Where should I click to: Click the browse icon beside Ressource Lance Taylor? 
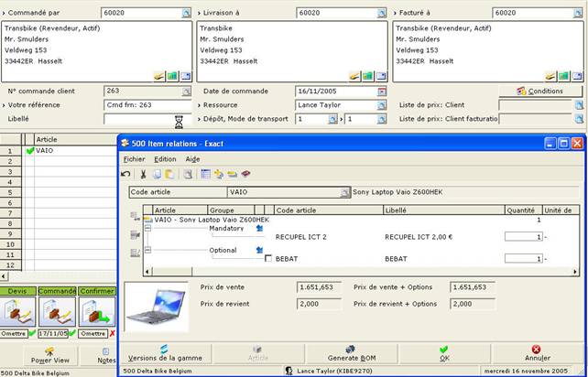(x=381, y=105)
